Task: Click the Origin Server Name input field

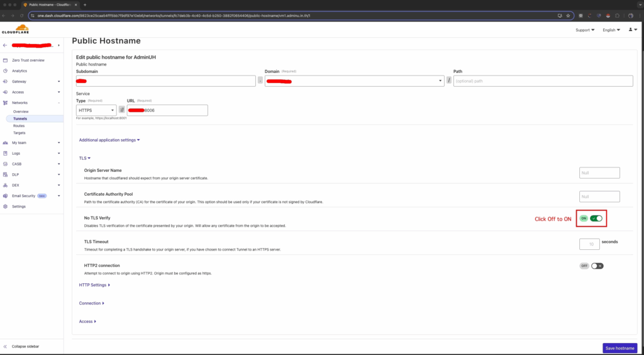Action: [x=599, y=173]
